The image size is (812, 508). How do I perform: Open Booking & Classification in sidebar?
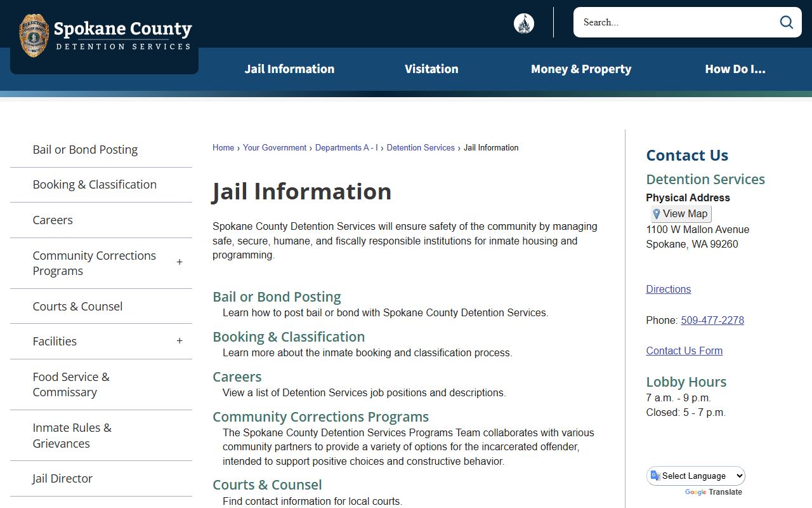pos(95,185)
